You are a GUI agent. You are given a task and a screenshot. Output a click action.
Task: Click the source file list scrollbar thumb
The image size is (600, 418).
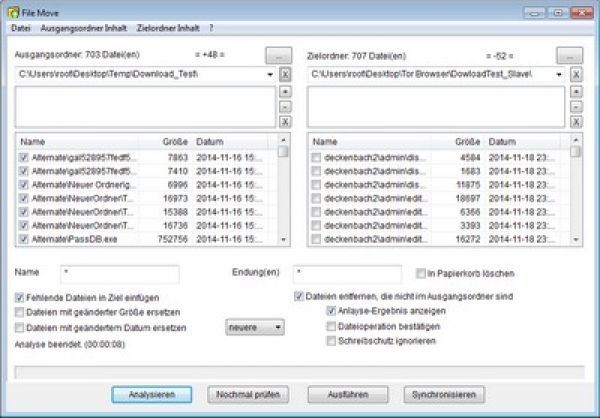tap(284, 152)
